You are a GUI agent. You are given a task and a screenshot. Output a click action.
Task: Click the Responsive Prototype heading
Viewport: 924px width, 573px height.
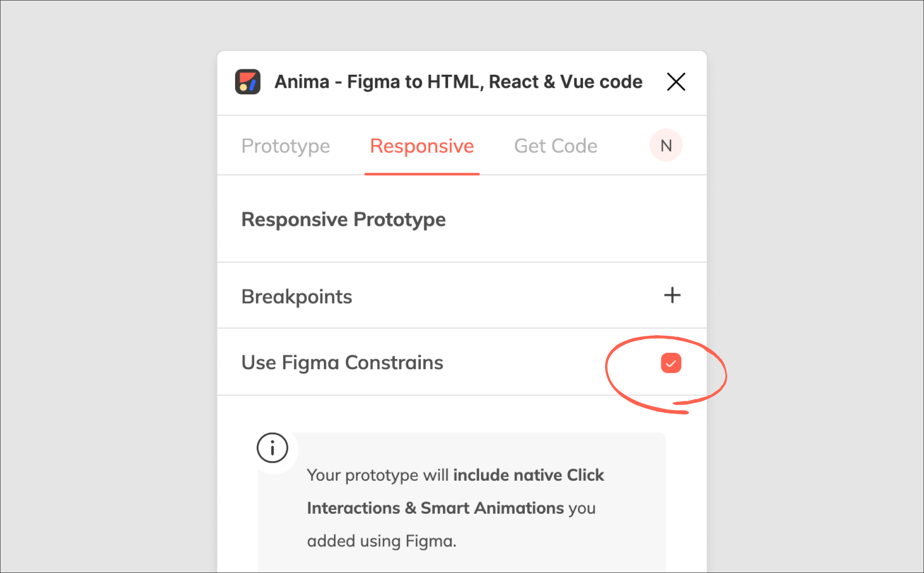click(343, 220)
